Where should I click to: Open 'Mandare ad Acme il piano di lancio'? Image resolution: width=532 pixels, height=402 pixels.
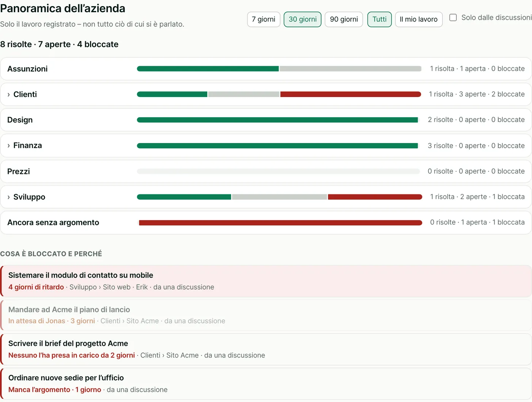pos(266,315)
